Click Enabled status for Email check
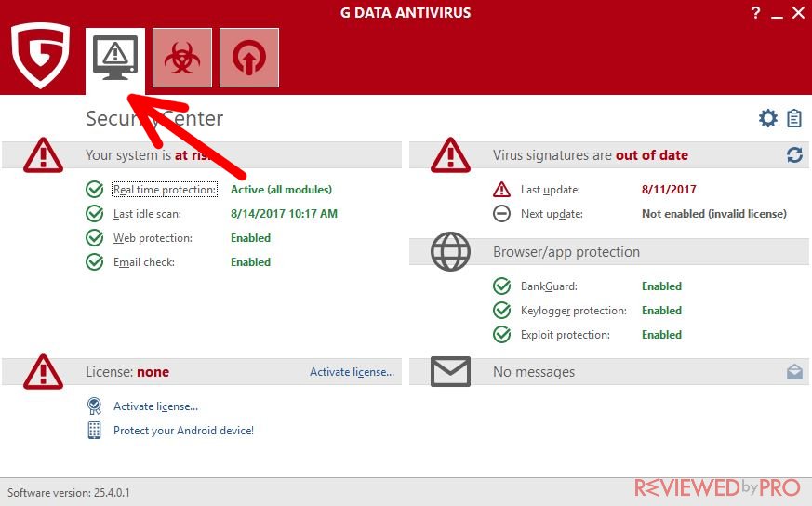Image resolution: width=812 pixels, height=506 pixels. 250,262
